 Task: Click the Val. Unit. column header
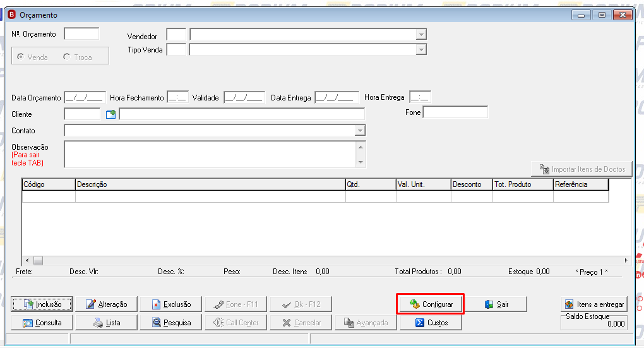424,184
